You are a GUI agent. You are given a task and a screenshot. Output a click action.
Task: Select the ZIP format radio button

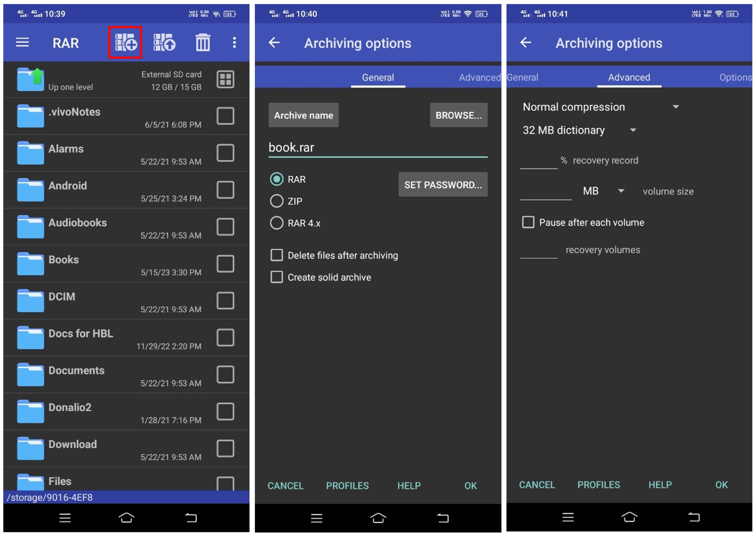pos(277,201)
